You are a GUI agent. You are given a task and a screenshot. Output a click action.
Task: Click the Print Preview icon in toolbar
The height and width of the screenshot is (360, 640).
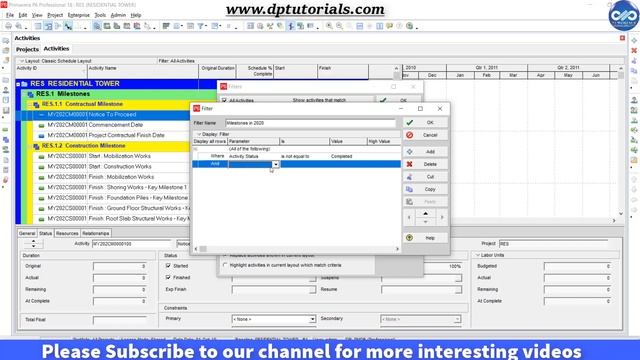coord(18,26)
